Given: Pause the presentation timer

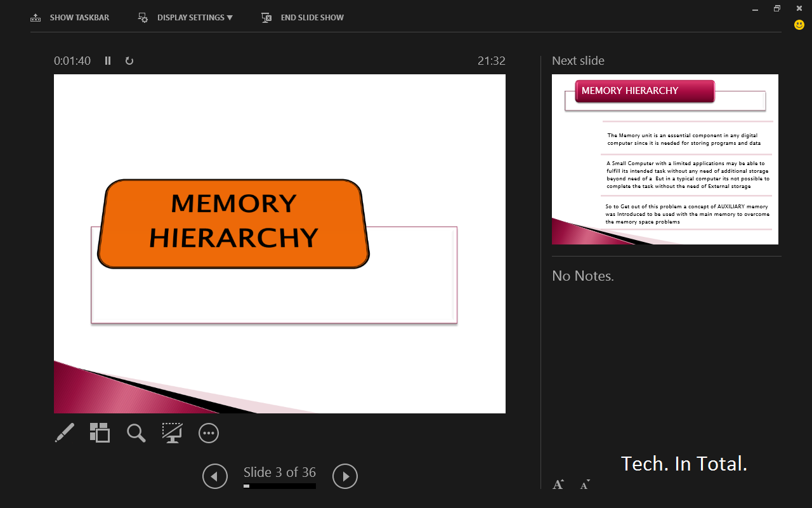Looking at the screenshot, I should tap(108, 60).
